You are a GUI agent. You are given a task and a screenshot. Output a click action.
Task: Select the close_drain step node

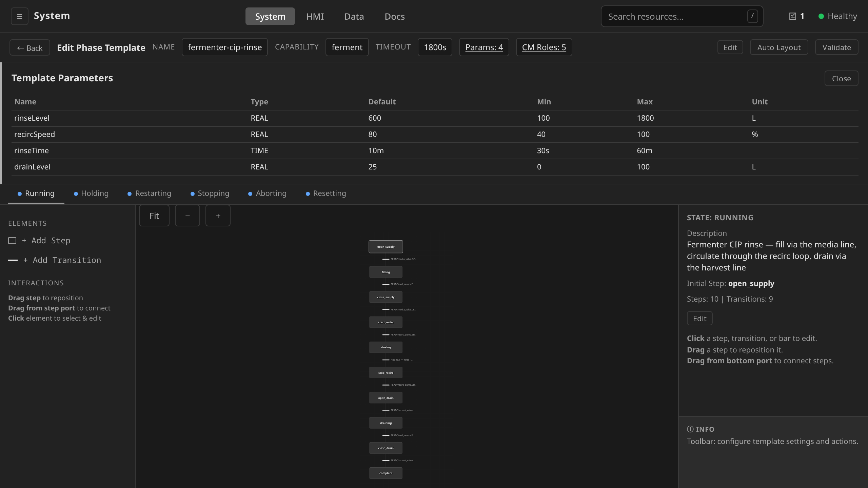tap(386, 448)
